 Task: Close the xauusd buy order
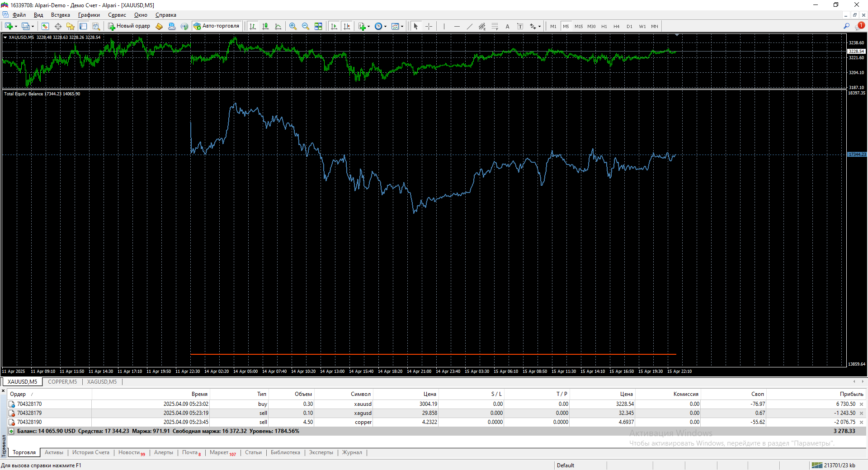point(861,404)
